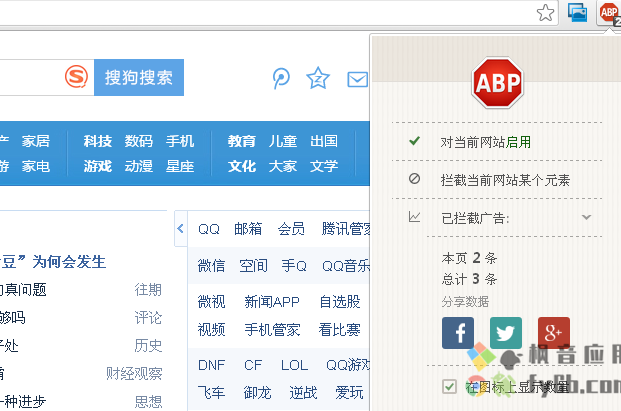Click the left arrow to collapse the quick-links panel
The height and width of the screenshot is (411, 621).
tap(181, 228)
